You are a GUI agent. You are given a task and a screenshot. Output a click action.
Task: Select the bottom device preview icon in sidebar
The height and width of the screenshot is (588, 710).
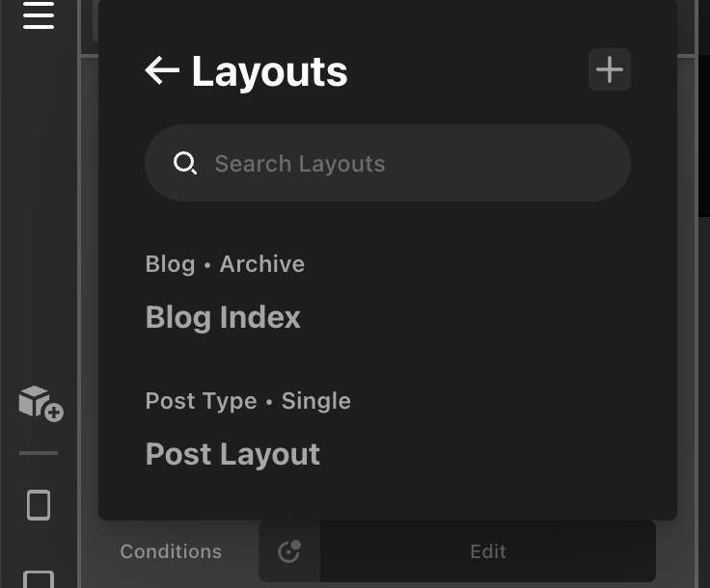(39, 579)
